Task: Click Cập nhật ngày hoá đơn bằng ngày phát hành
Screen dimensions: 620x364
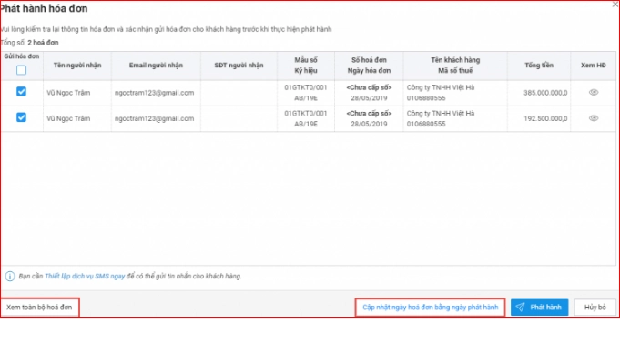Action: pyautogui.click(x=430, y=308)
